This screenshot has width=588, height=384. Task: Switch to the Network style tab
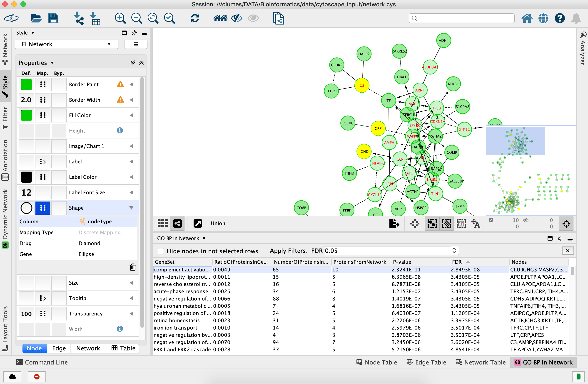(x=88, y=348)
